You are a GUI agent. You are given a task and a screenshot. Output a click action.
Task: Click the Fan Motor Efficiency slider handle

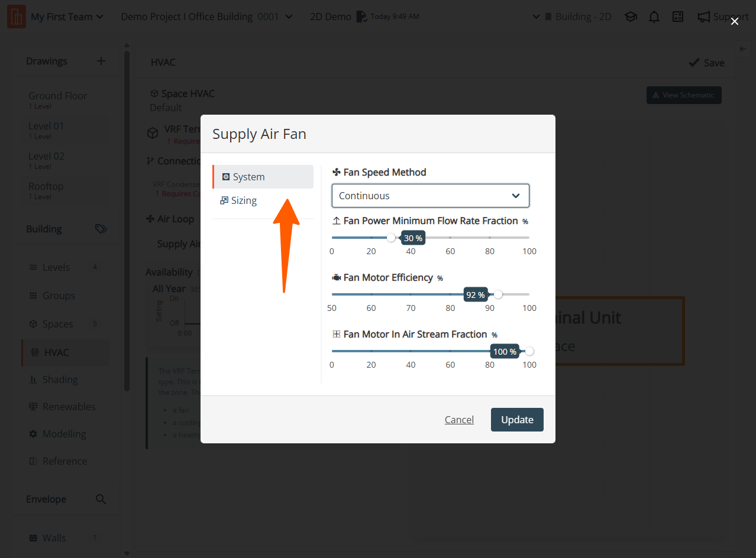[498, 294]
